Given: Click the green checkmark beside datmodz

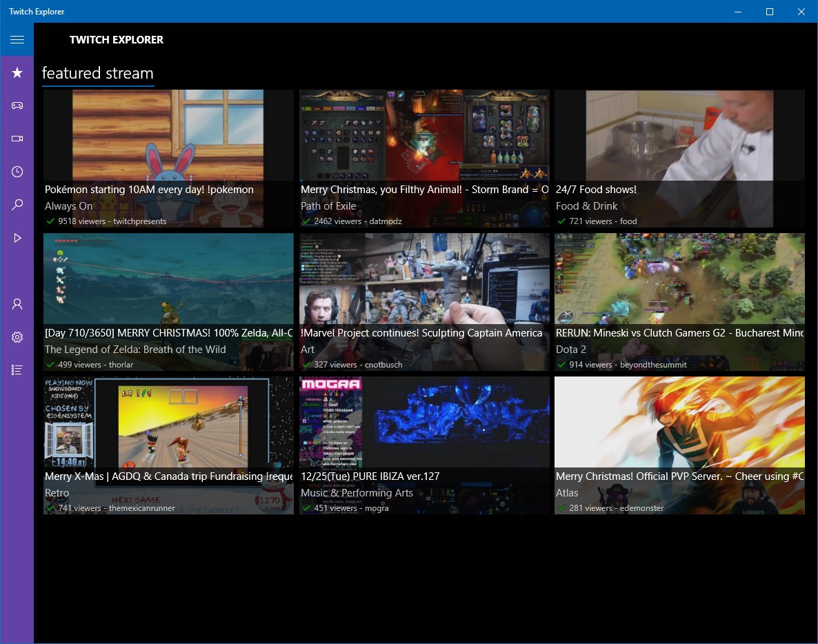Looking at the screenshot, I should [x=306, y=221].
